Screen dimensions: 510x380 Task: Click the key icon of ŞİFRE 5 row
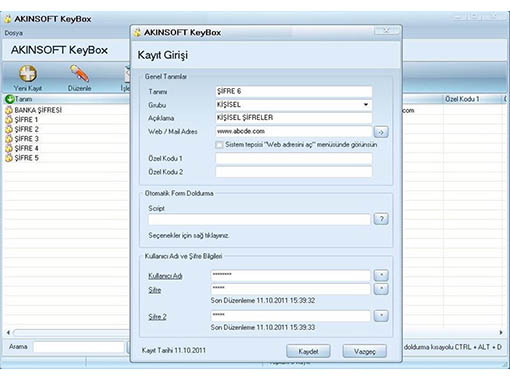tap(9, 158)
